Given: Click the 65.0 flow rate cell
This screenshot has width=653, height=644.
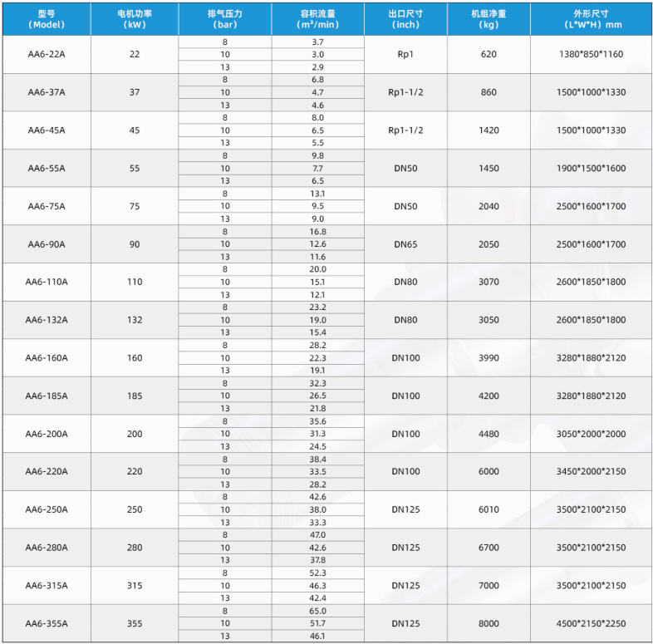Looking at the screenshot, I should 317,611.
